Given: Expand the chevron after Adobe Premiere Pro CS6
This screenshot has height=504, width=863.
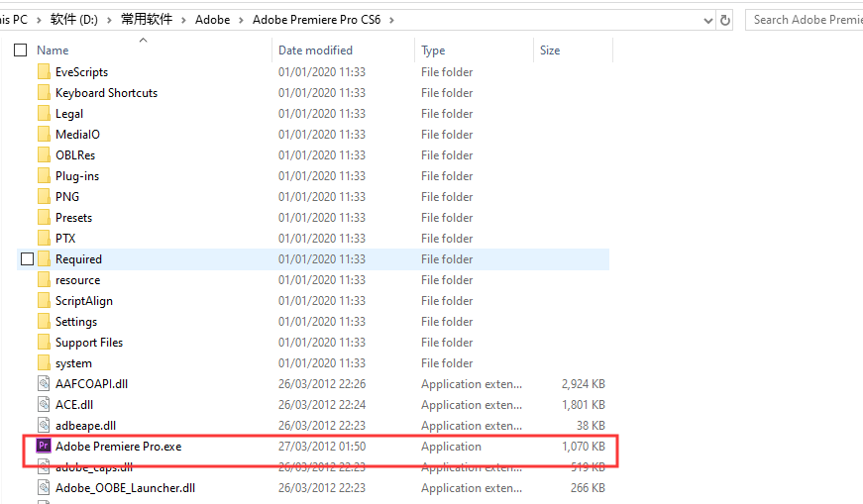Looking at the screenshot, I should click(x=391, y=21).
